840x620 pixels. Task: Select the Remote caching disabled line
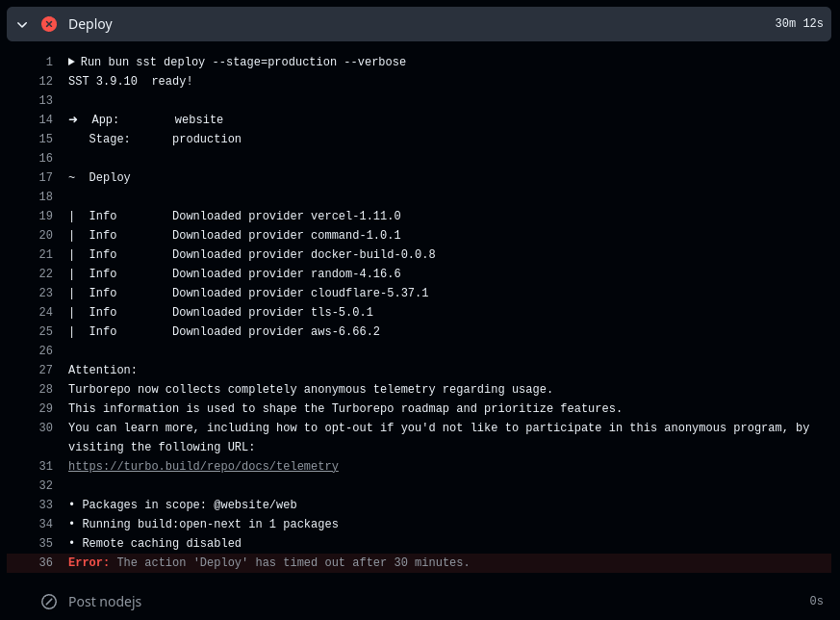(155, 544)
